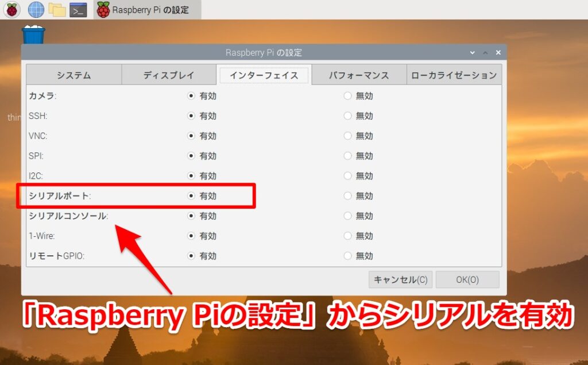
Task: Open the ディスプレイ tab
Action: point(168,74)
